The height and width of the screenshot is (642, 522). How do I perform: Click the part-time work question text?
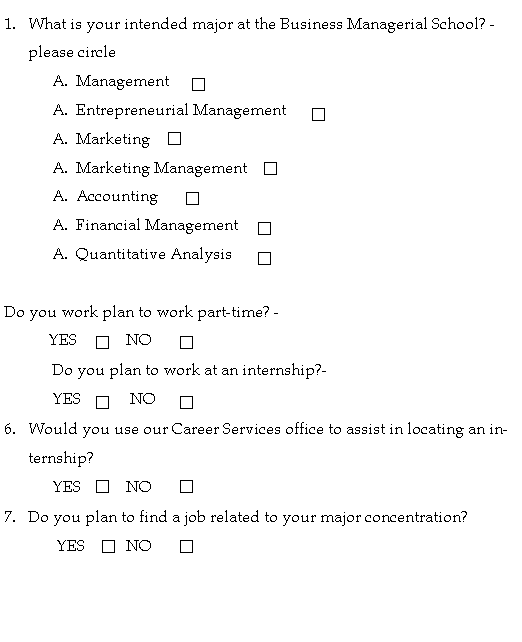tap(141, 312)
